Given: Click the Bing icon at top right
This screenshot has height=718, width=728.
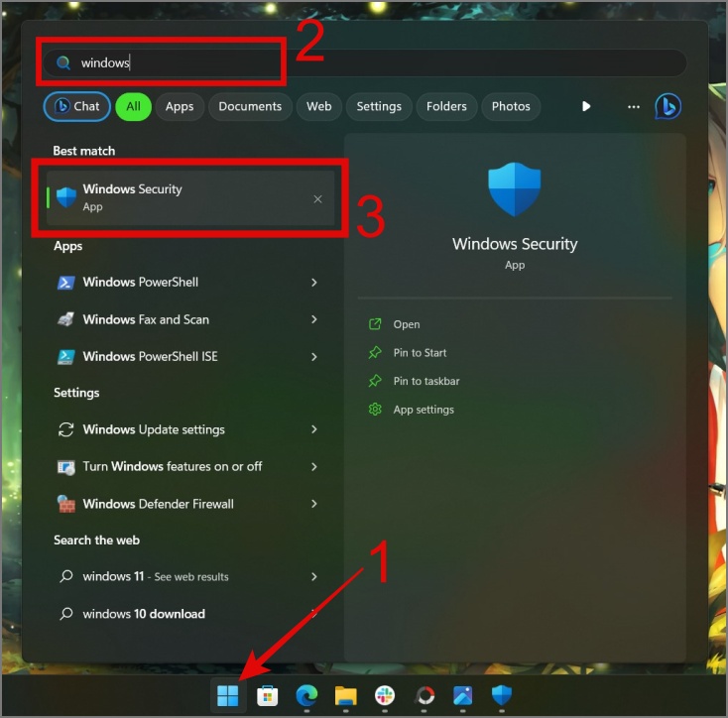Looking at the screenshot, I should [667, 106].
